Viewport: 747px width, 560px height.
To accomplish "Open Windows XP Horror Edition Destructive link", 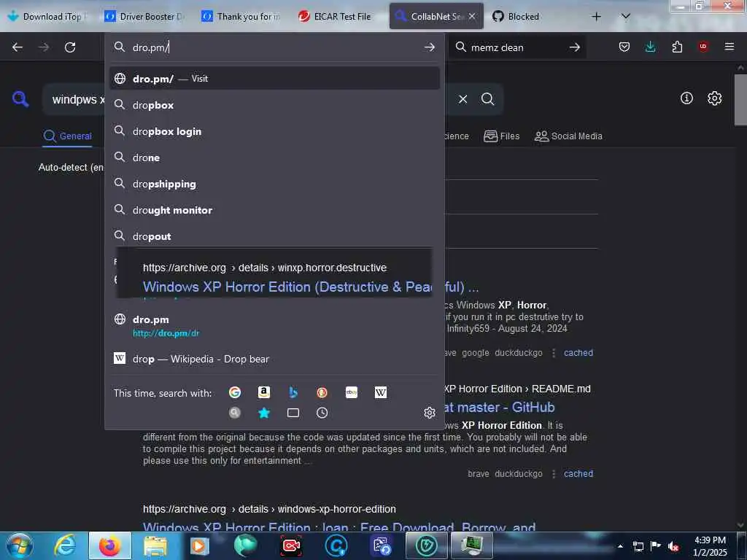I will click(x=311, y=287).
